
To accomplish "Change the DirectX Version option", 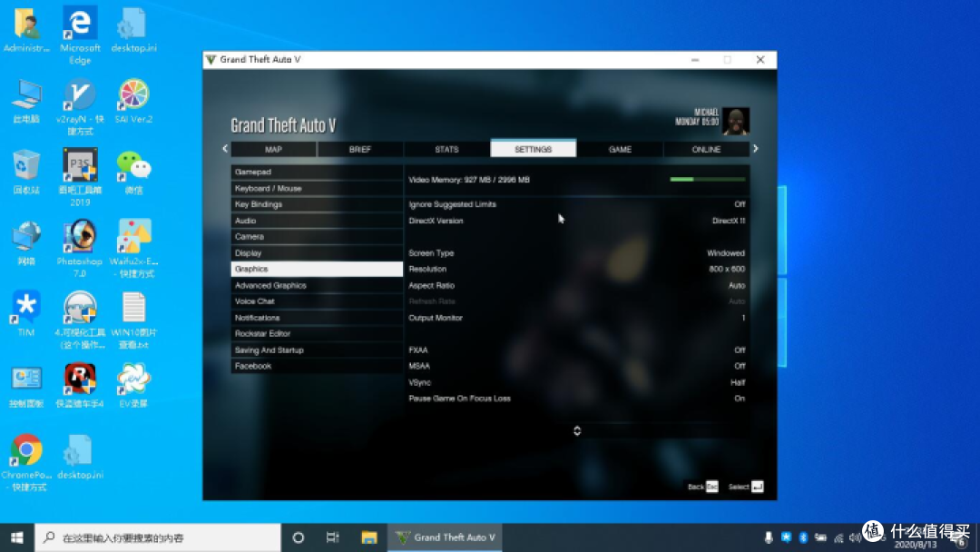I will tap(576, 221).
